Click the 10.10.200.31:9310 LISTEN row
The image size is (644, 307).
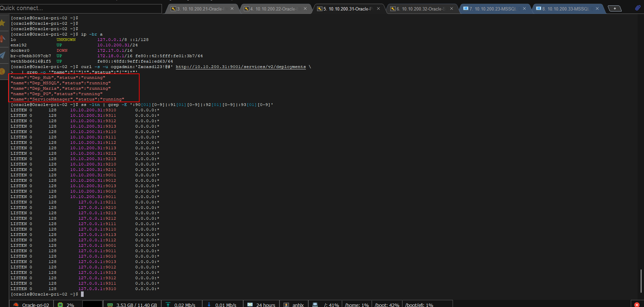tap(85, 110)
